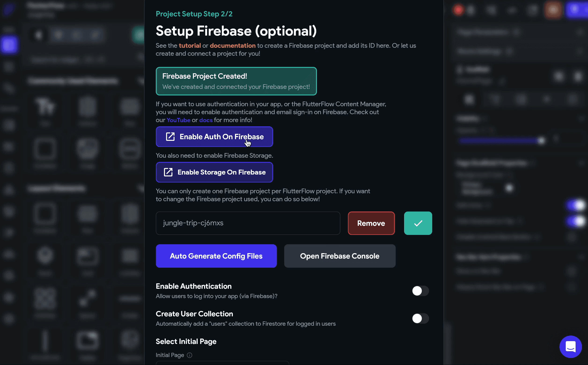Viewport: 588px width, 365px height.
Task: Open the support chat bubble
Action: (571, 347)
